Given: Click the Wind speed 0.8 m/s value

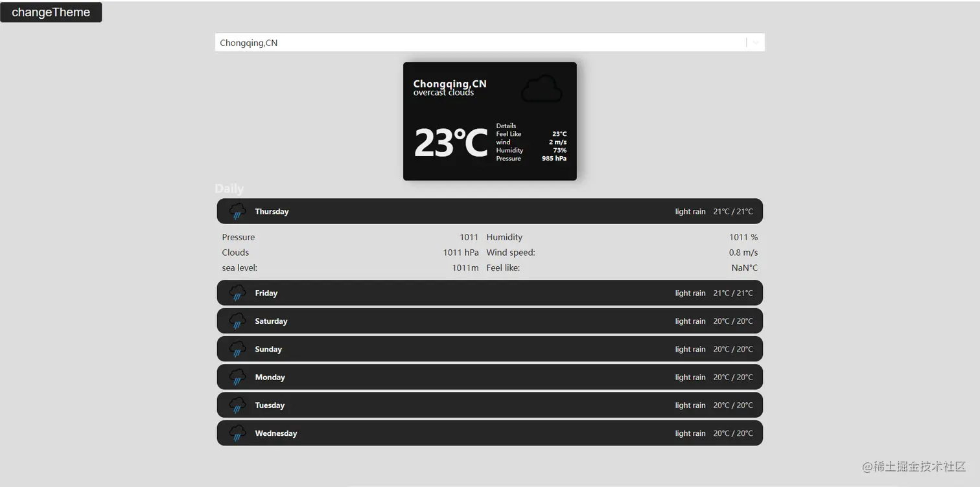Looking at the screenshot, I should (743, 253).
